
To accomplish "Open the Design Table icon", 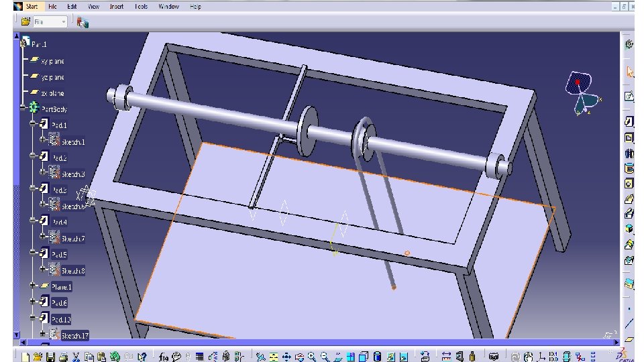I will click(x=200, y=357).
